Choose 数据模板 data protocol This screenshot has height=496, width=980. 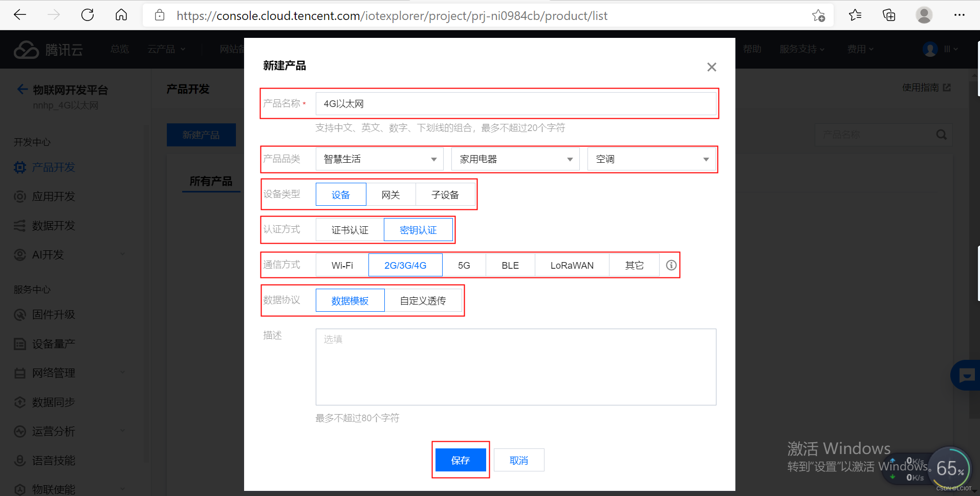point(350,300)
